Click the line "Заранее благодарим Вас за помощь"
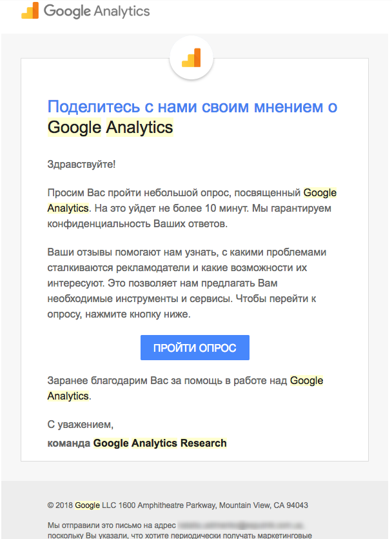This screenshot has height=539, width=392. pos(168,381)
